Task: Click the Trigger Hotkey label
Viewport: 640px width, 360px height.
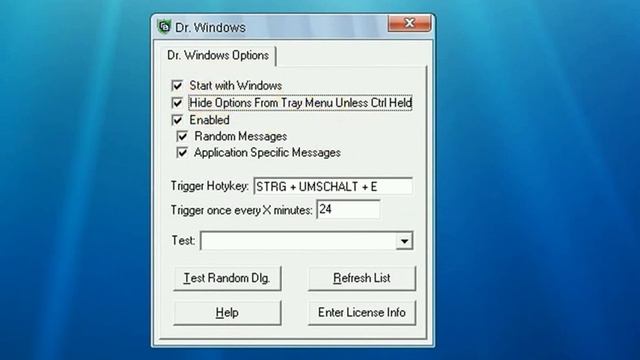Action: click(210, 186)
